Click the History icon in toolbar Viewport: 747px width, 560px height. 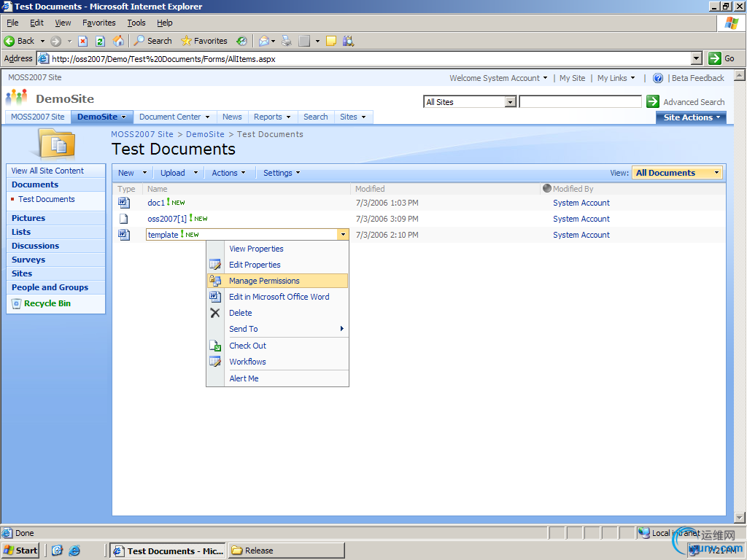click(x=242, y=41)
